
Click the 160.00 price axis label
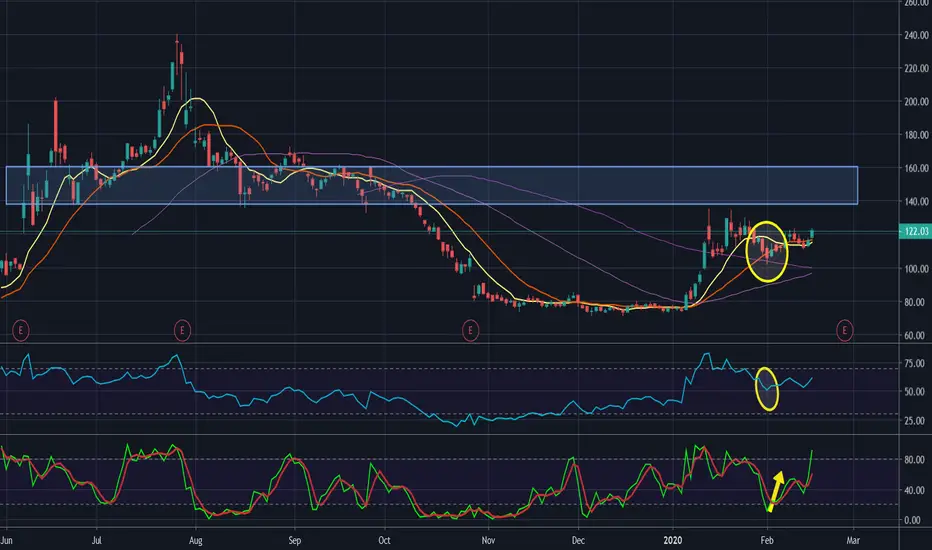(x=916, y=169)
